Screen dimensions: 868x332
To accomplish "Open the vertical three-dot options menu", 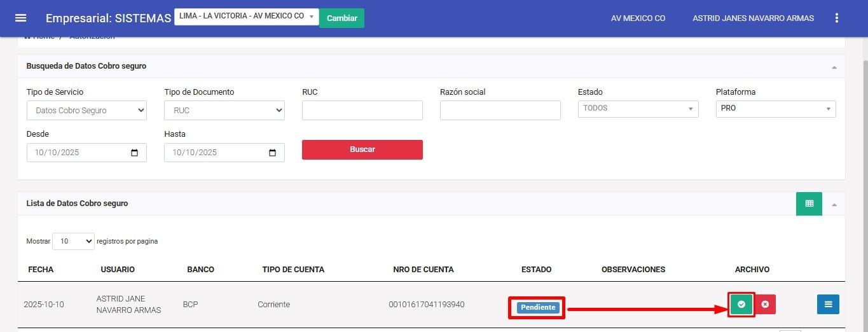I will [836, 18].
